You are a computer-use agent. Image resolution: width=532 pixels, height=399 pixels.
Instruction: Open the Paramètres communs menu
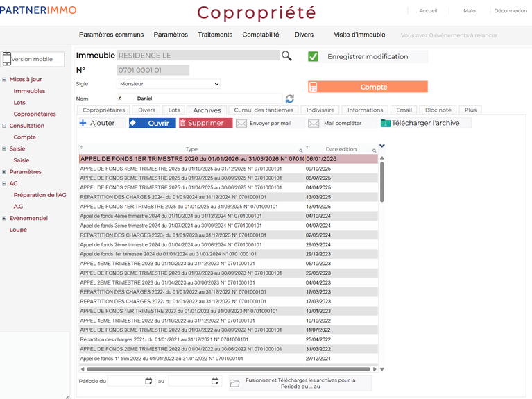111,35
